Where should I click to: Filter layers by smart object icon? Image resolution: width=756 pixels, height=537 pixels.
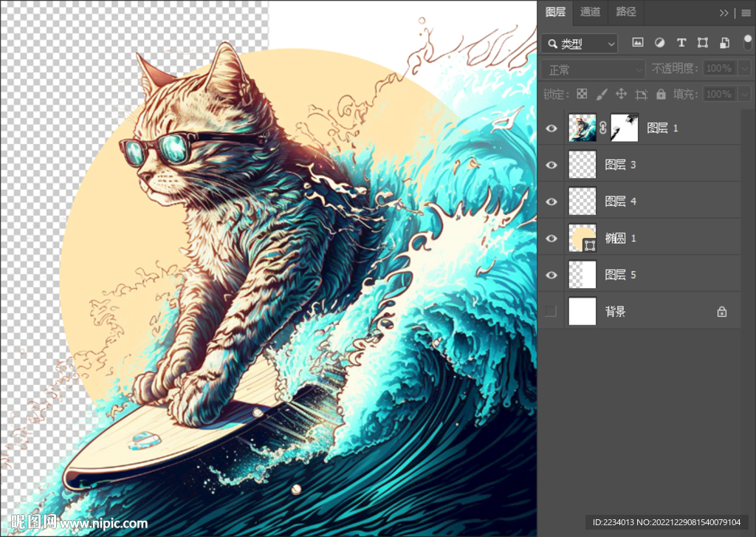click(x=725, y=44)
